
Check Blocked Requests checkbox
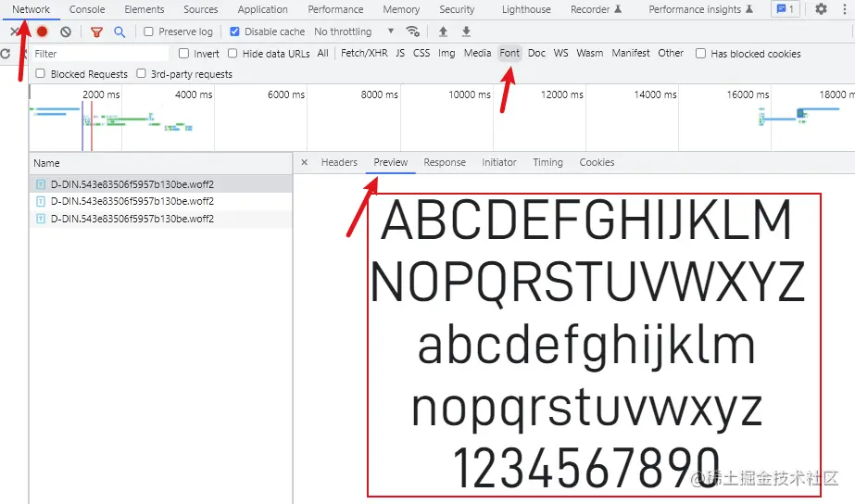[41, 73]
